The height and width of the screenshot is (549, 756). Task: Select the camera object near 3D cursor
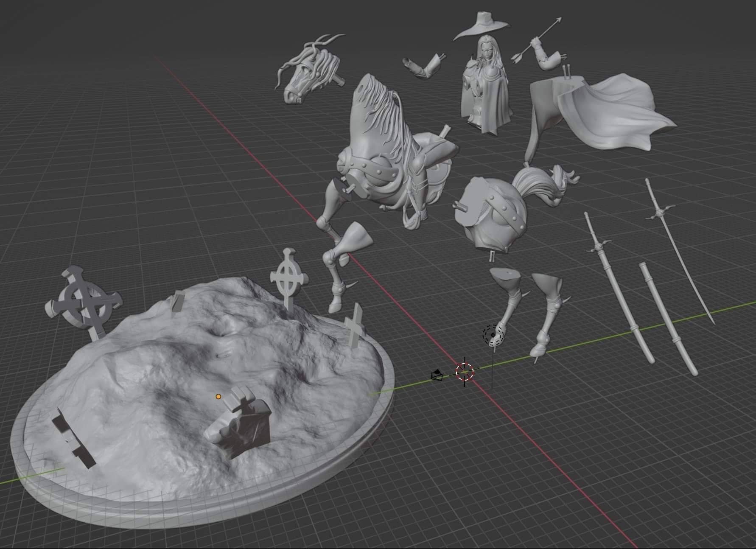point(437,375)
